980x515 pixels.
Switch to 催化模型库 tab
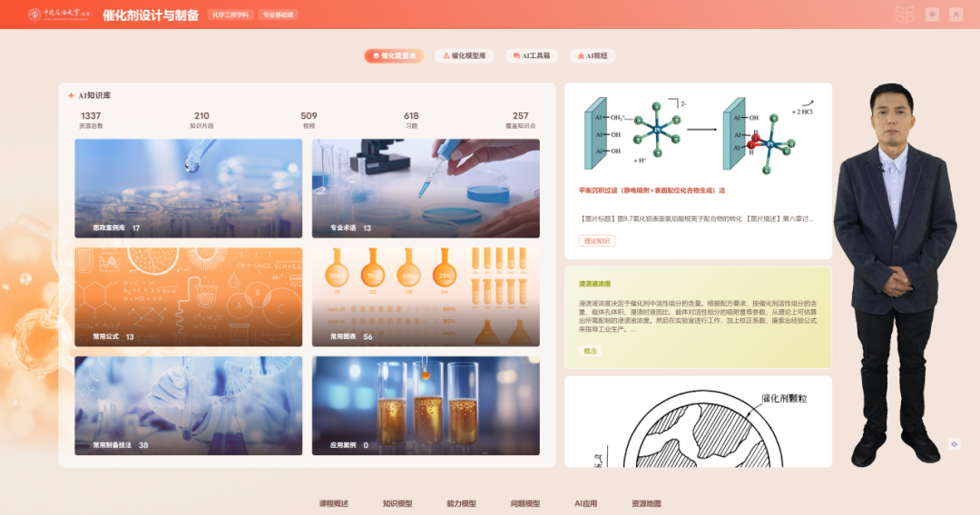(x=464, y=56)
